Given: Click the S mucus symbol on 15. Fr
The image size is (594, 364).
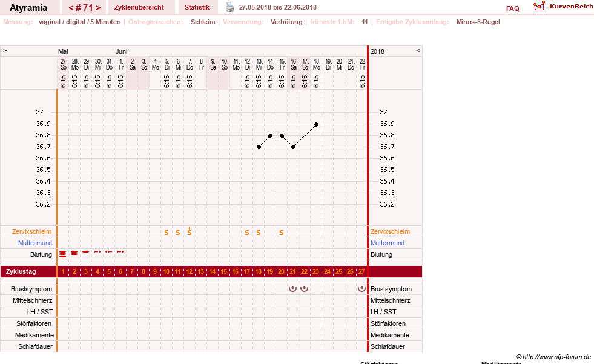Looking at the screenshot, I should point(281,233).
